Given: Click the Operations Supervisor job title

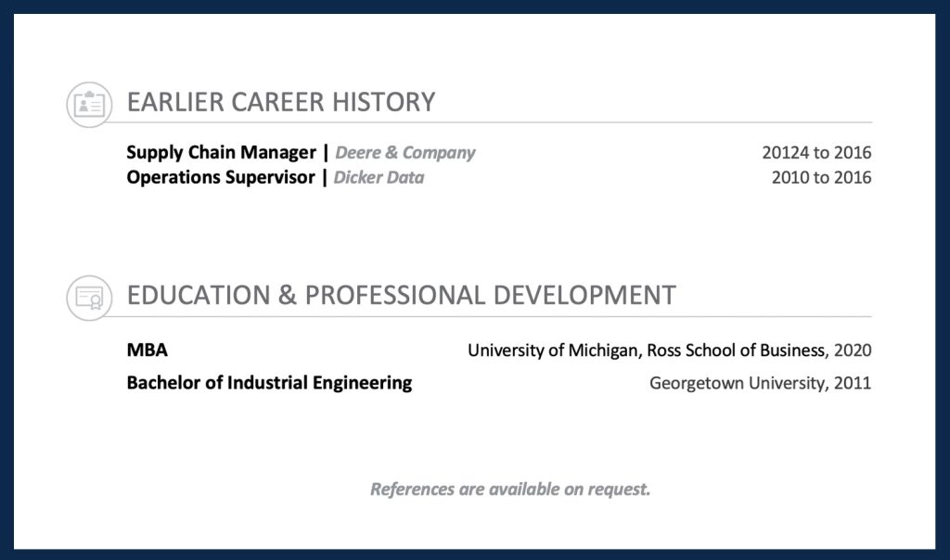Looking at the screenshot, I should tap(221, 177).
